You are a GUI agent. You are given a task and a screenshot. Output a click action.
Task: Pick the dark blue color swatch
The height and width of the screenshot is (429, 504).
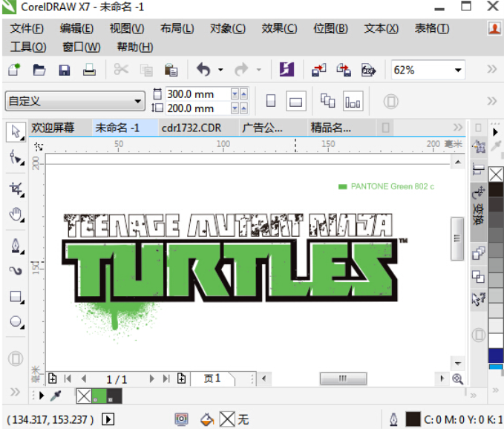coord(495,355)
